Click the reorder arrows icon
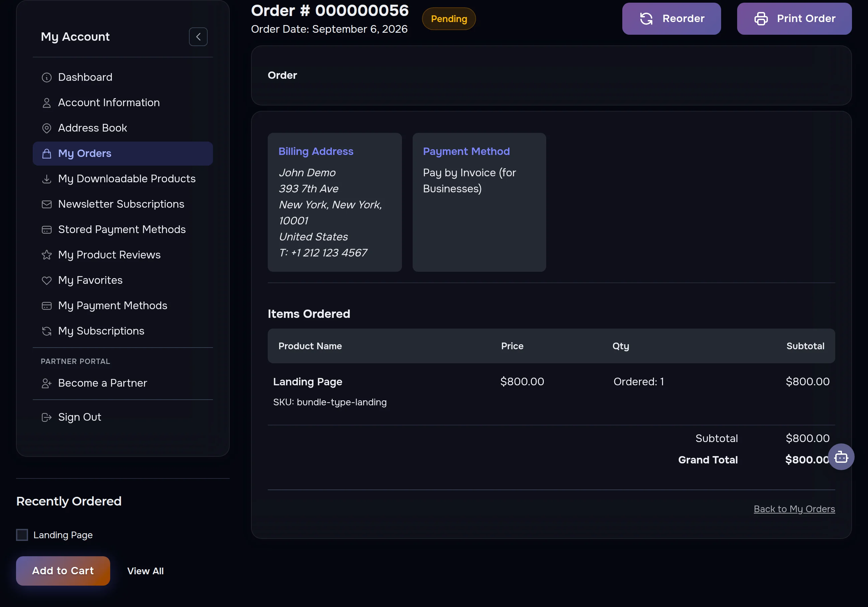 point(646,19)
